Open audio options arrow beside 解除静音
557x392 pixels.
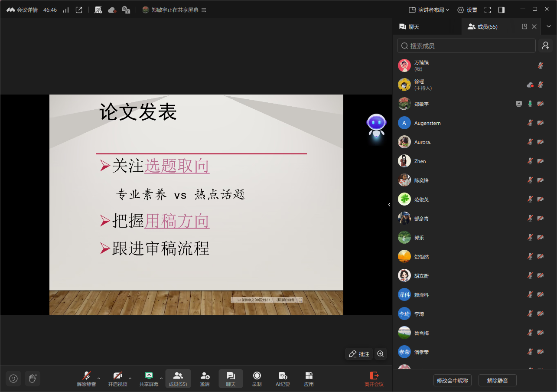point(99,378)
